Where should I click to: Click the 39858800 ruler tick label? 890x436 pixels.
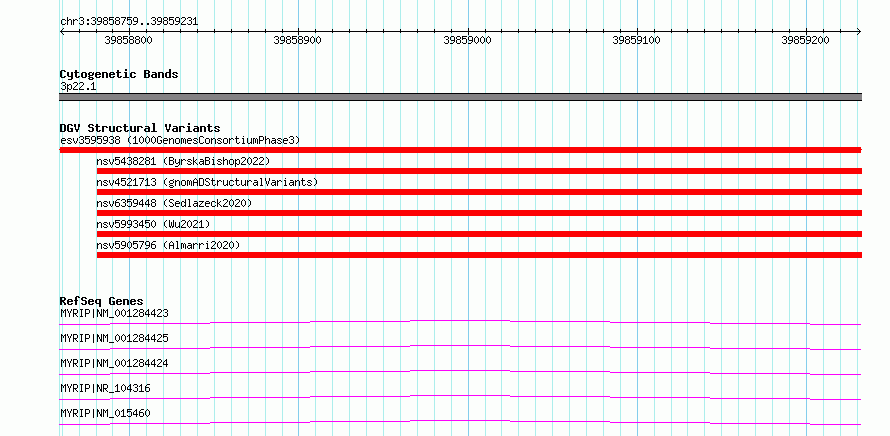click(128, 40)
